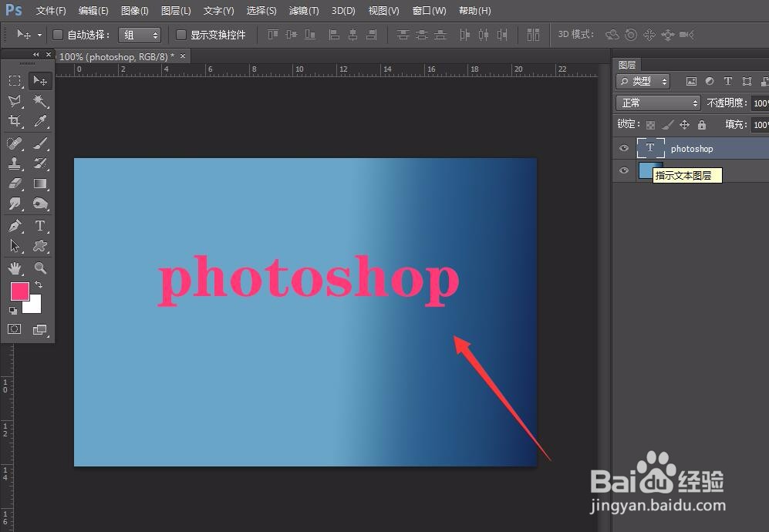Select the Gradient tool
This screenshot has width=769, height=532.
coord(40,184)
